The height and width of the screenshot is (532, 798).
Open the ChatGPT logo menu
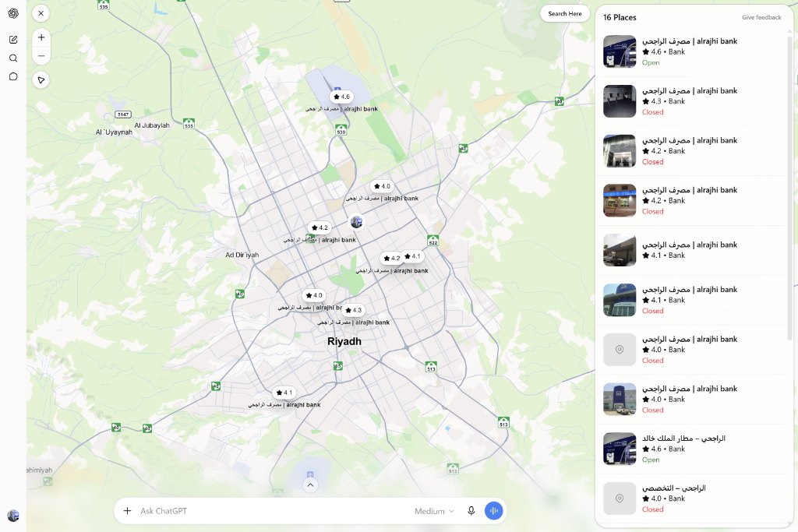(x=13, y=13)
